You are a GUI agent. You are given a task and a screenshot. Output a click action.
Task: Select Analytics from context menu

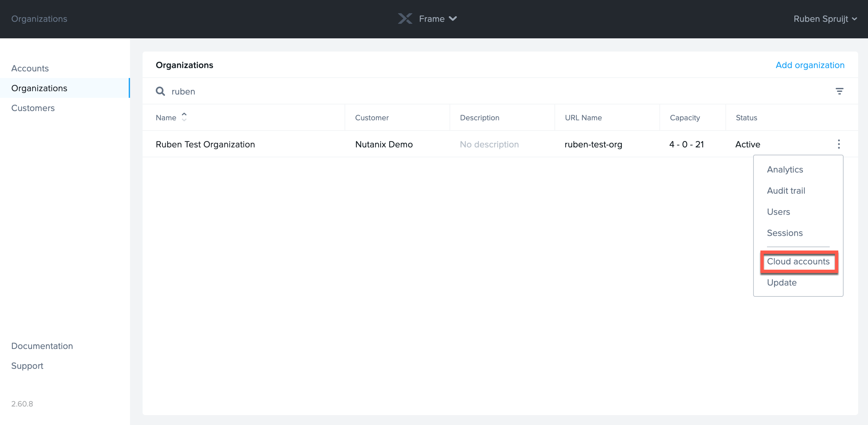(785, 169)
